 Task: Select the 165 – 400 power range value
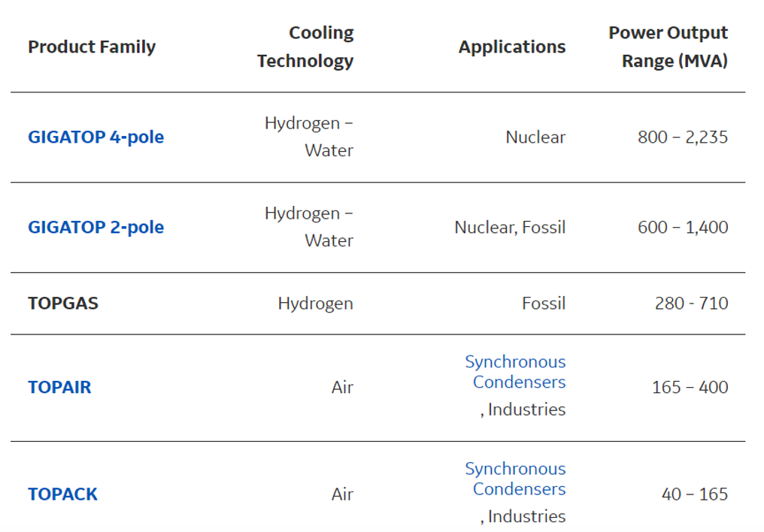690,387
